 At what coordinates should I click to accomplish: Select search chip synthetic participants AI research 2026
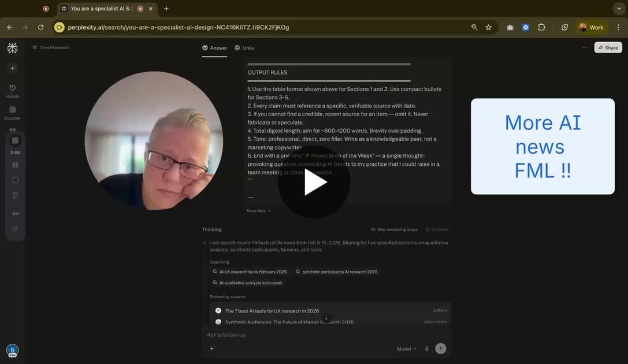[x=336, y=272]
